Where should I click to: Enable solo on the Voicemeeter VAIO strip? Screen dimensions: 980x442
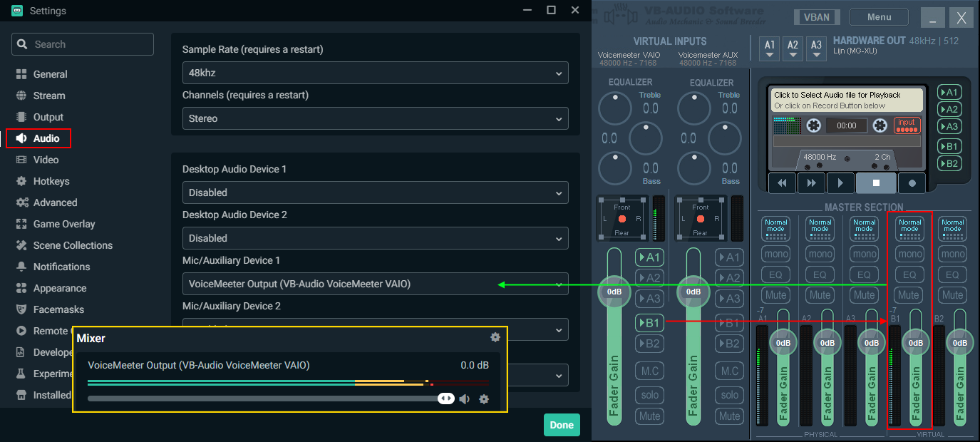pyautogui.click(x=649, y=395)
